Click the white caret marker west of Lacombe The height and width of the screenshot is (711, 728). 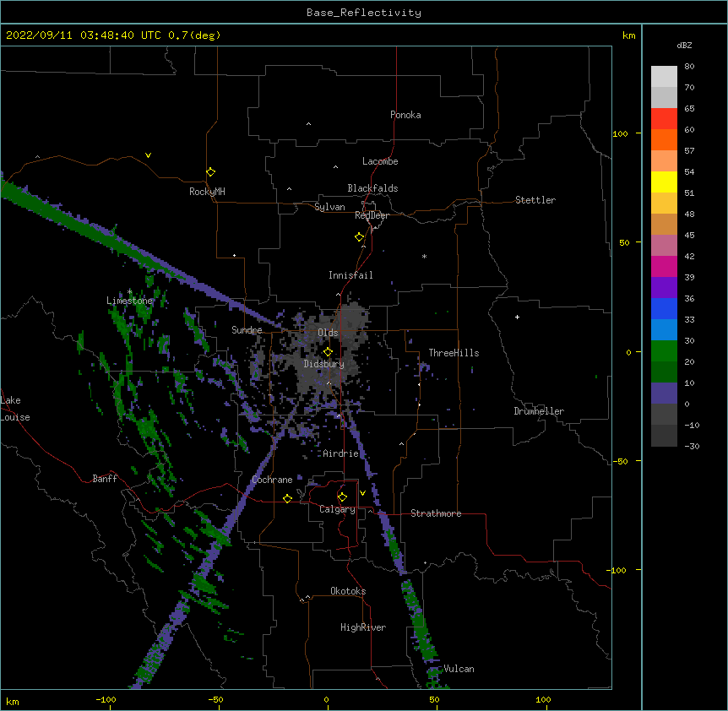click(x=335, y=167)
